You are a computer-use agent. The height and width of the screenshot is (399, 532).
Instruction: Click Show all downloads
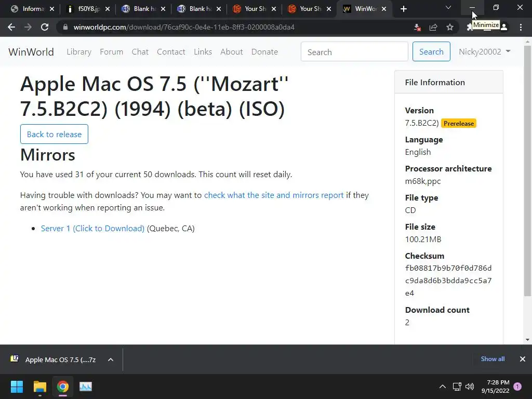(x=493, y=359)
